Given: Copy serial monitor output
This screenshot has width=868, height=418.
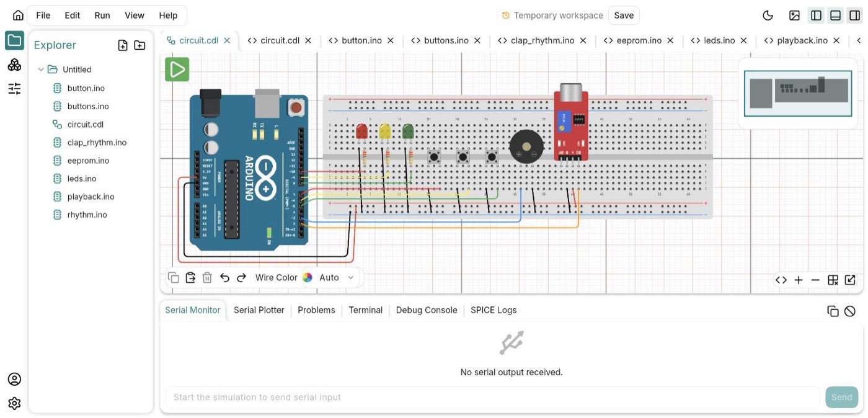Looking at the screenshot, I should pos(833,311).
